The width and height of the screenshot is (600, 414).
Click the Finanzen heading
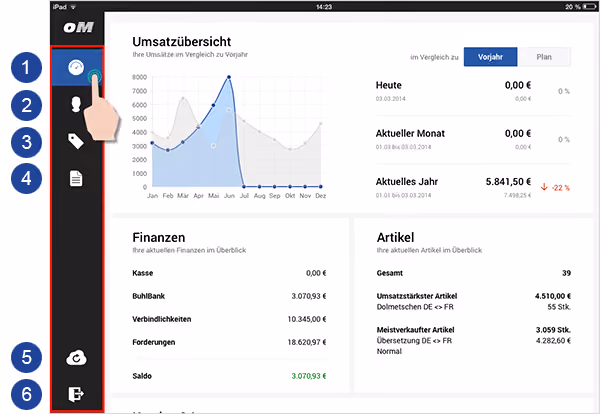(159, 238)
